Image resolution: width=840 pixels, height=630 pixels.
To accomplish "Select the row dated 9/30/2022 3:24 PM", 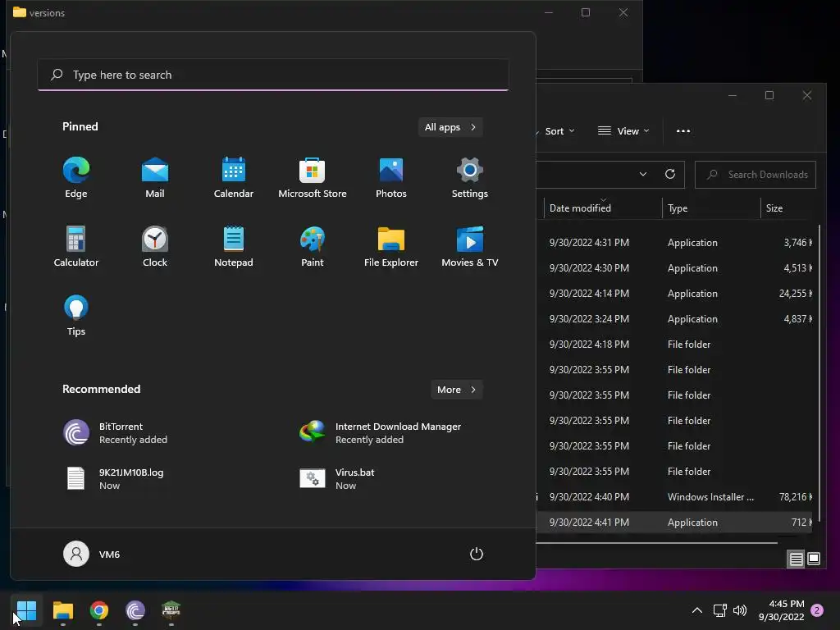I will [674, 319].
